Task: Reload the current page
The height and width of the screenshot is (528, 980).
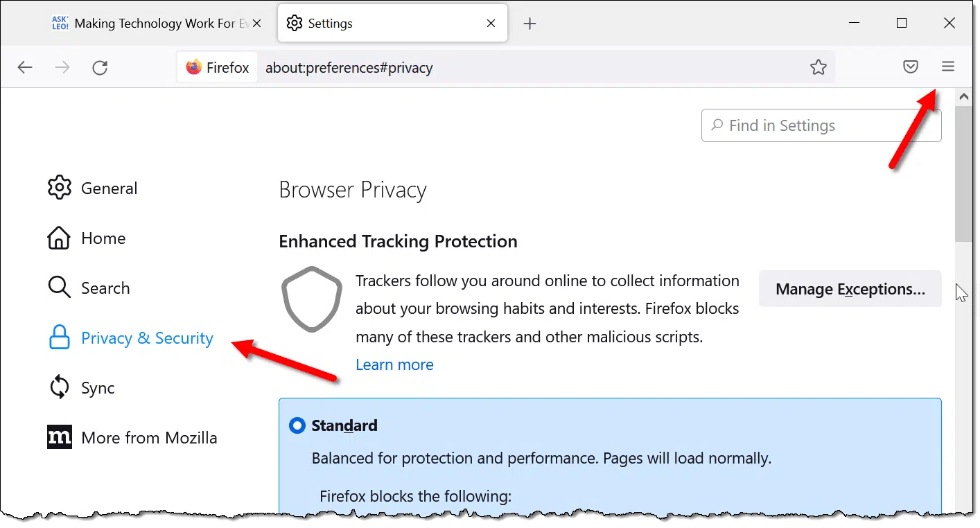Action: (100, 67)
